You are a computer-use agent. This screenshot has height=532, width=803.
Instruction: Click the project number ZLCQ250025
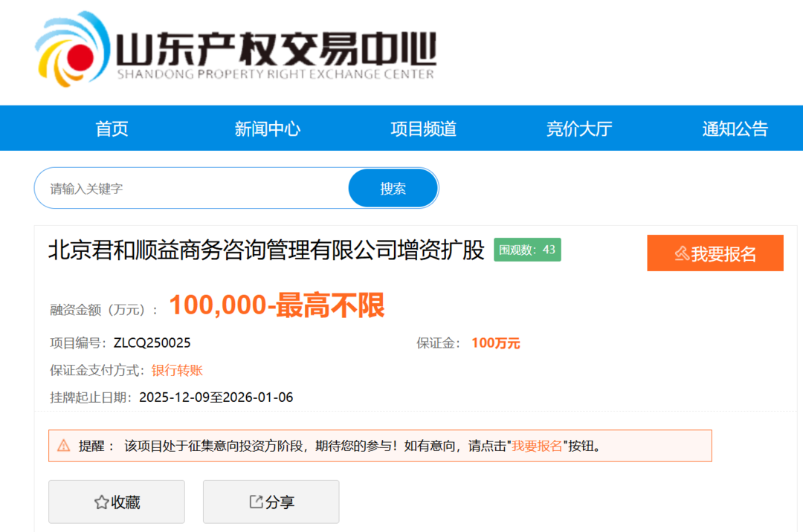(x=152, y=343)
